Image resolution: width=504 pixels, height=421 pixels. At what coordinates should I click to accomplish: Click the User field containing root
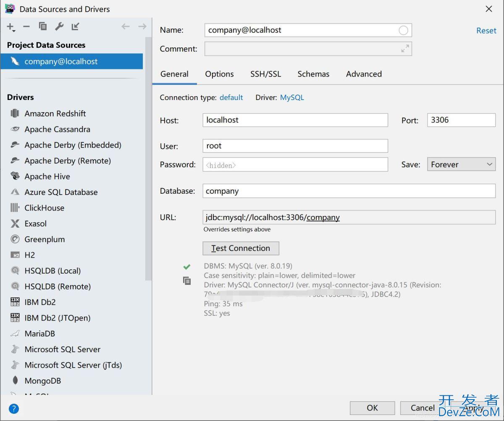[295, 146]
